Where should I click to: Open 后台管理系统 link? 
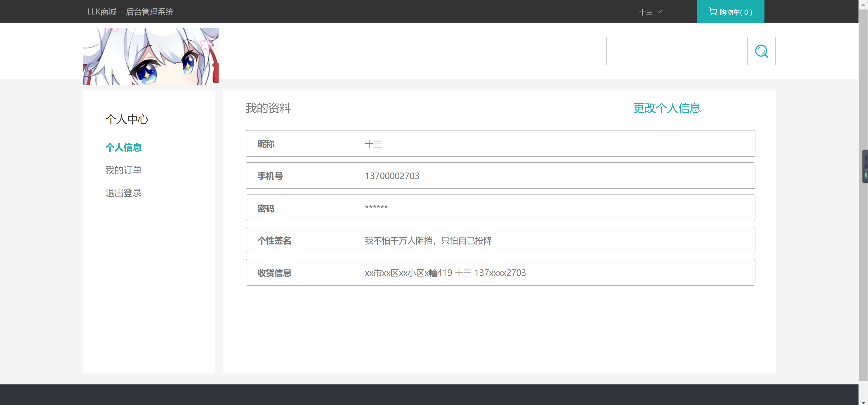click(x=149, y=12)
